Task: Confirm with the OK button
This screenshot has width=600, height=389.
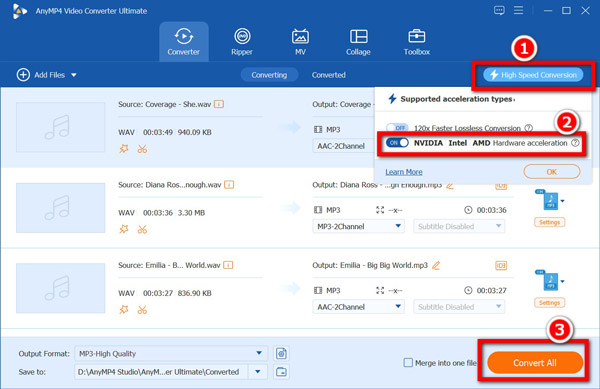Action: pyautogui.click(x=552, y=172)
